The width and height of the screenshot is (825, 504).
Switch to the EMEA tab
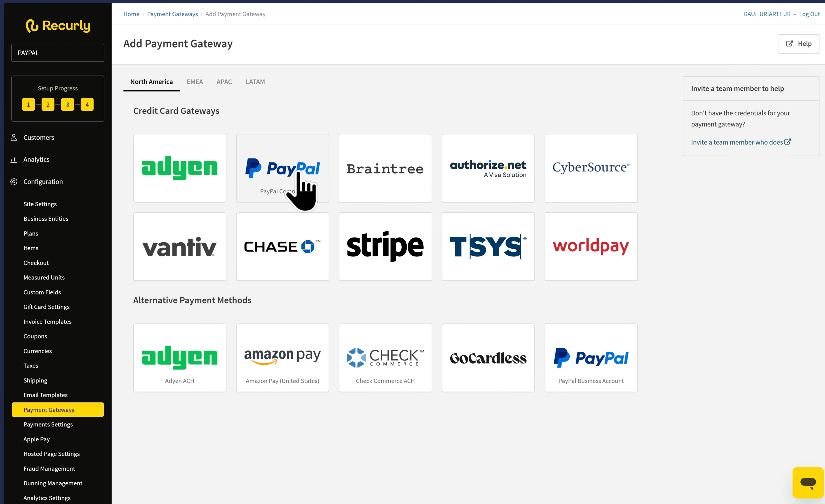pyautogui.click(x=195, y=82)
